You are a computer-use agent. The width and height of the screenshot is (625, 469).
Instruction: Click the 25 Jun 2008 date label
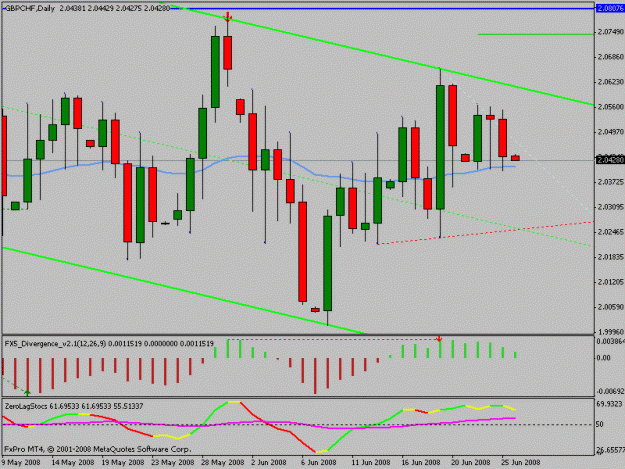pos(520,462)
